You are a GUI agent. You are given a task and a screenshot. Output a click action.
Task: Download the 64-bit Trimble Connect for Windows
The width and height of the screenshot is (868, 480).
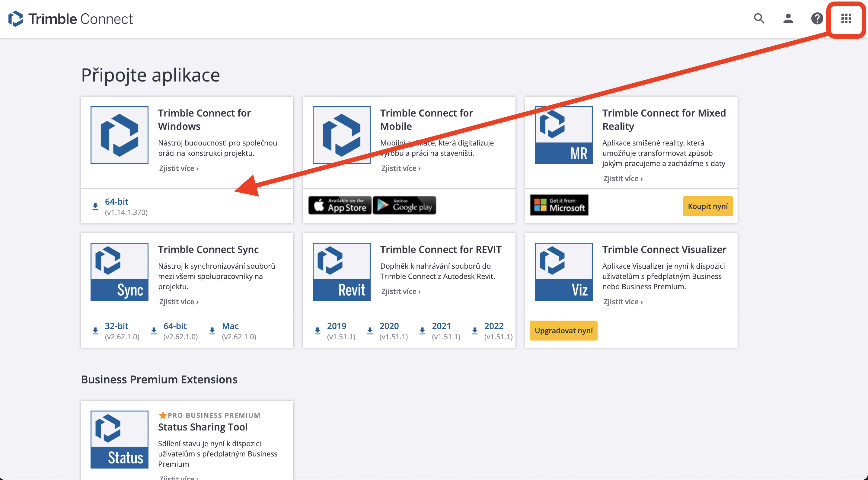point(116,202)
